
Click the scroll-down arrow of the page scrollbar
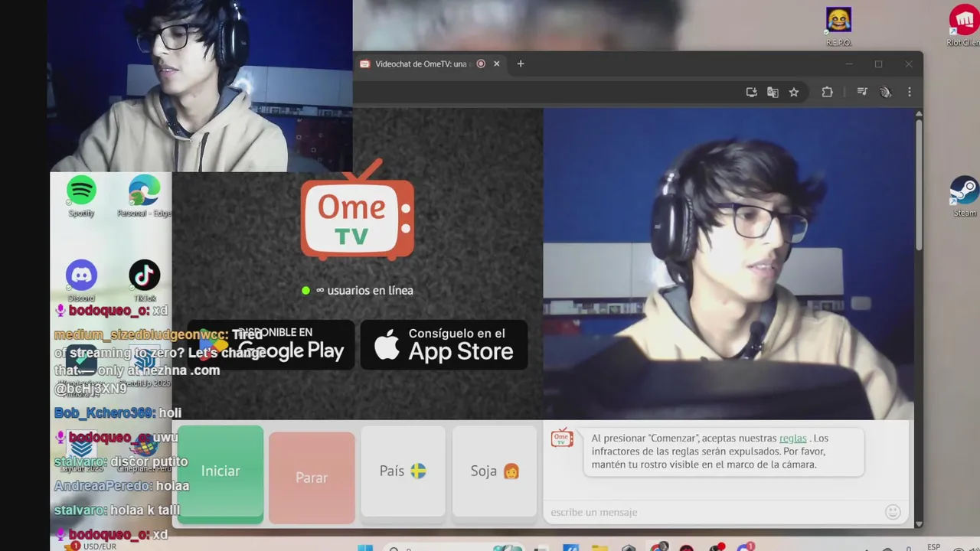(919, 524)
